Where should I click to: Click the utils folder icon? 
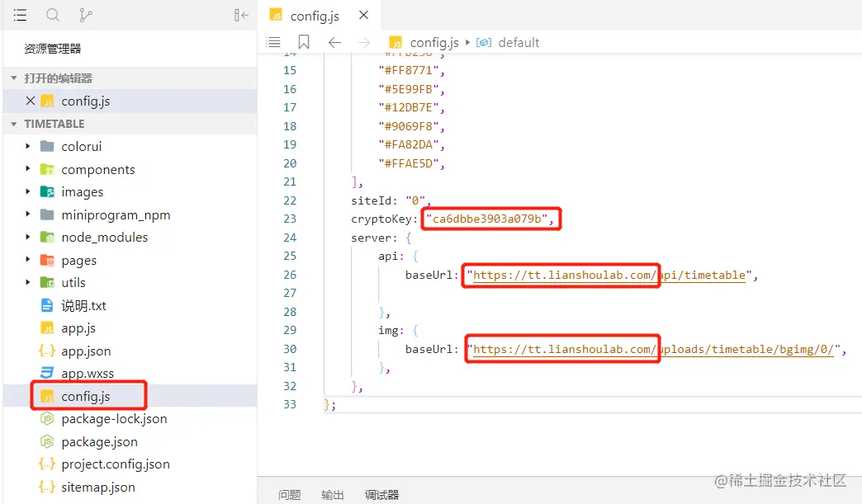47,282
